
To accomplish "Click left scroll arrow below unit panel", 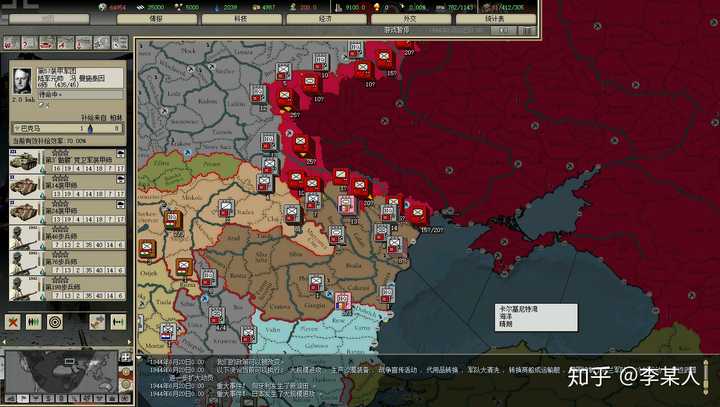I will point(4,341).
